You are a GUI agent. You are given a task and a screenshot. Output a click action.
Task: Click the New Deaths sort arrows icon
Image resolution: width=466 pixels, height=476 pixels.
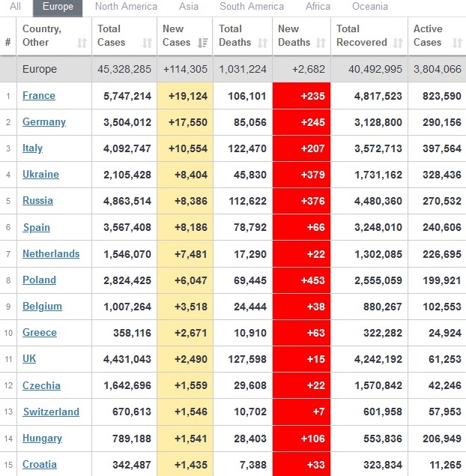(x=321, y=43)
